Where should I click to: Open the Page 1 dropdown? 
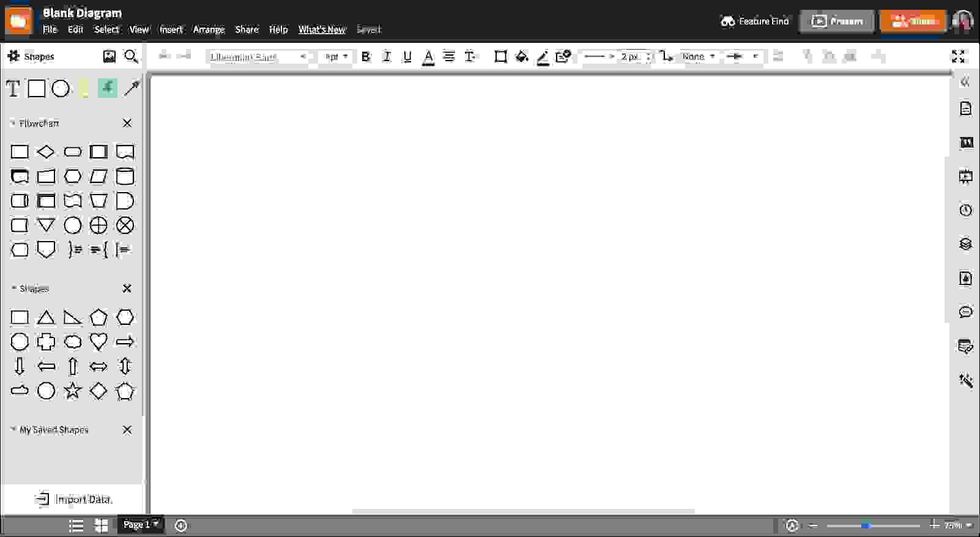point(141,524)
